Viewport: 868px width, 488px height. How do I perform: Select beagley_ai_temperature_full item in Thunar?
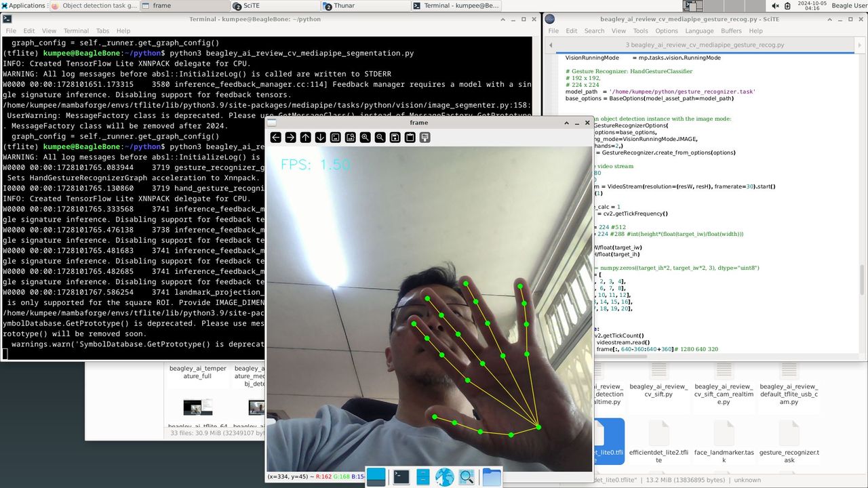pos(198,372)
